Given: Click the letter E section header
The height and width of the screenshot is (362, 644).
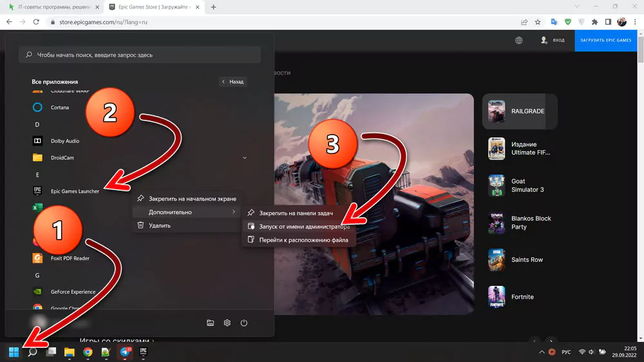Looking at the screenshot, I should tap(37, 175).
